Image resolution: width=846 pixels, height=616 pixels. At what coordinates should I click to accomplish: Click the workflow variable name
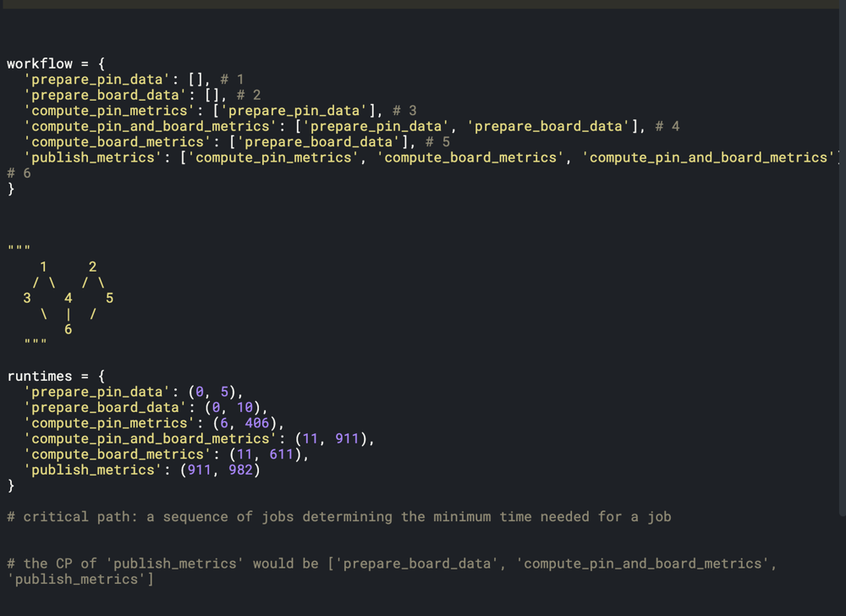pos(39,63)
